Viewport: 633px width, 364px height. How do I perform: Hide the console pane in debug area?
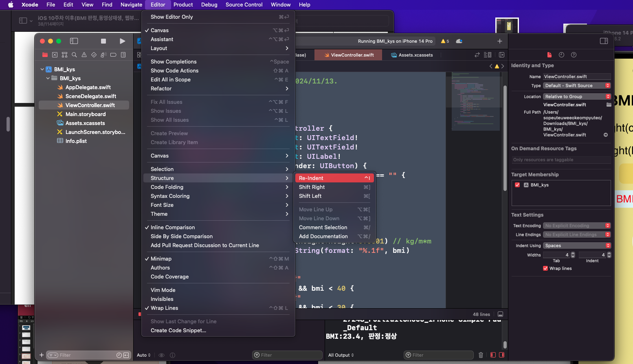pos(501,355)
